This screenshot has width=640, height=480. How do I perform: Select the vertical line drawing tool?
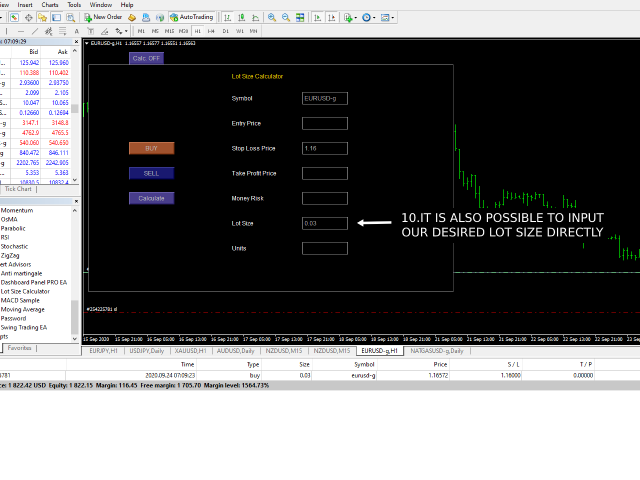click(x=7, y=31)
